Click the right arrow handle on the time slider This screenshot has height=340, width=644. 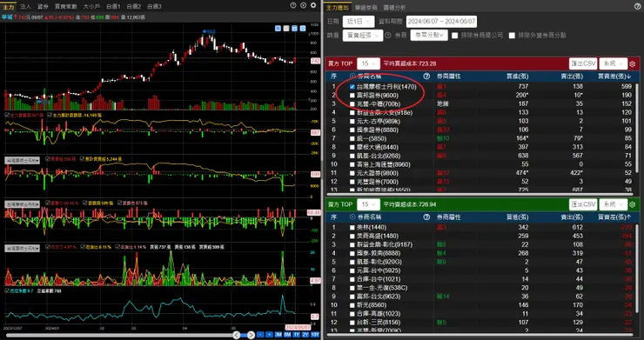251,335
